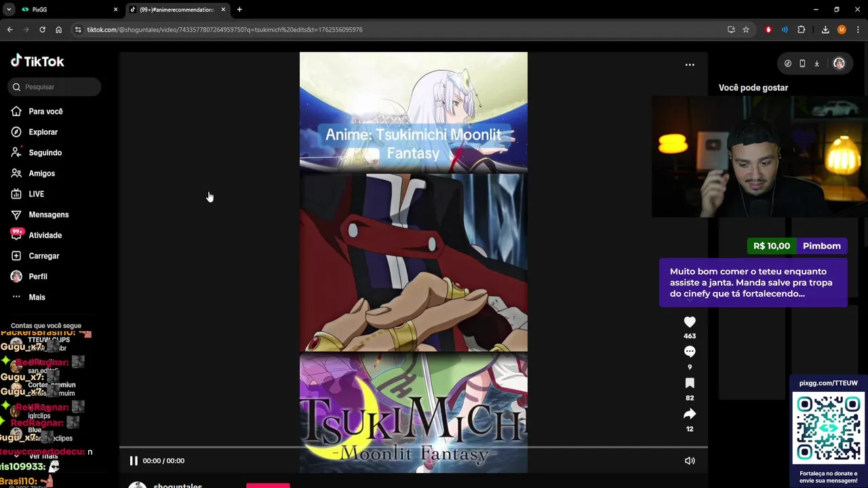Close the animerecommendations TikTok tab

[x=223, y=9]
